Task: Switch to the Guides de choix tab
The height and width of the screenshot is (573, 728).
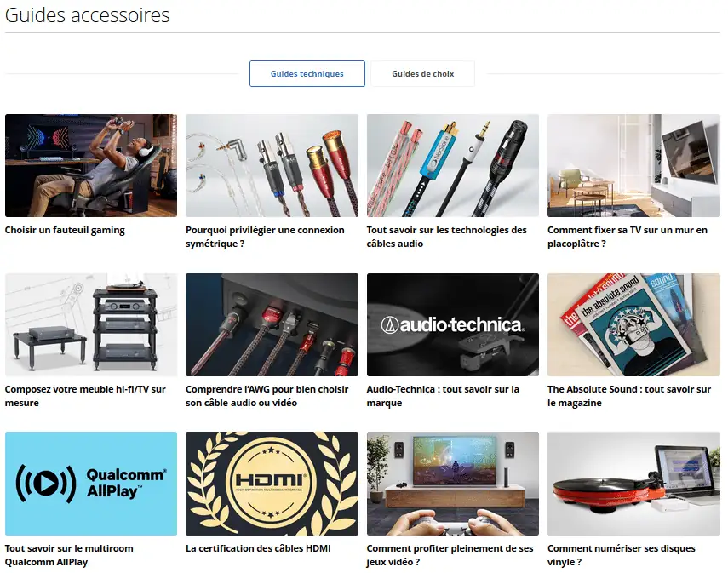Action: tap(422, 73)
